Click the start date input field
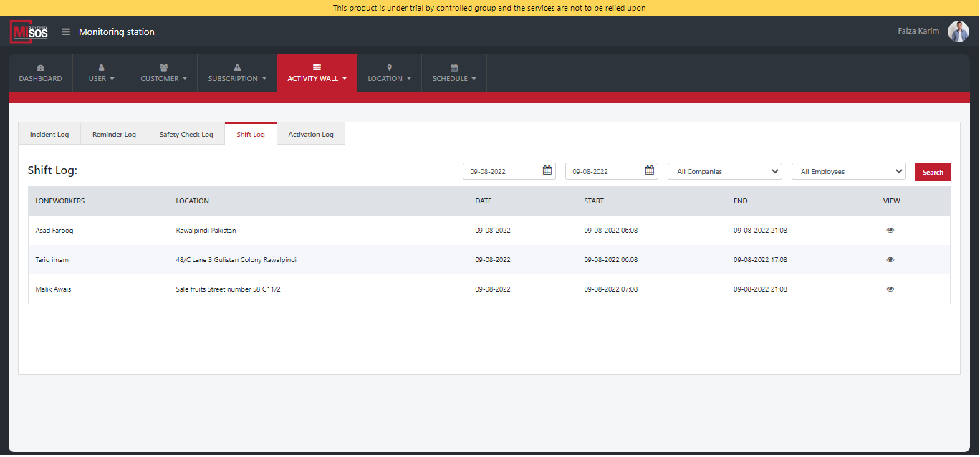The height and width of the screenshot is (457, 980). coord(500,172)
